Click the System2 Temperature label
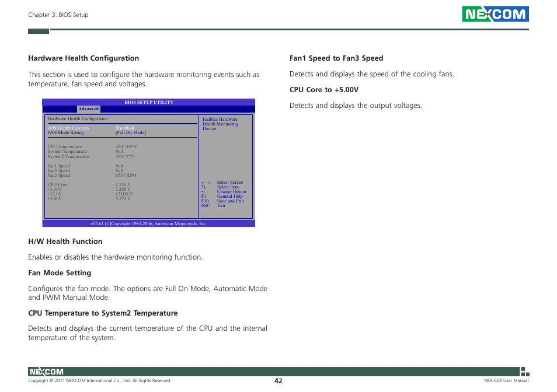This screenshot has width=557, height=392. (68, 156)
